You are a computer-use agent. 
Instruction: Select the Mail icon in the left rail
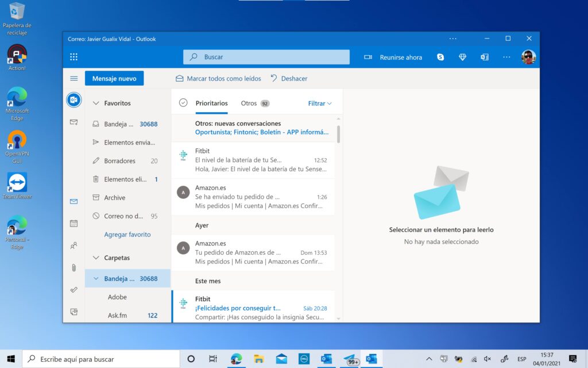(x=73, y=202)
